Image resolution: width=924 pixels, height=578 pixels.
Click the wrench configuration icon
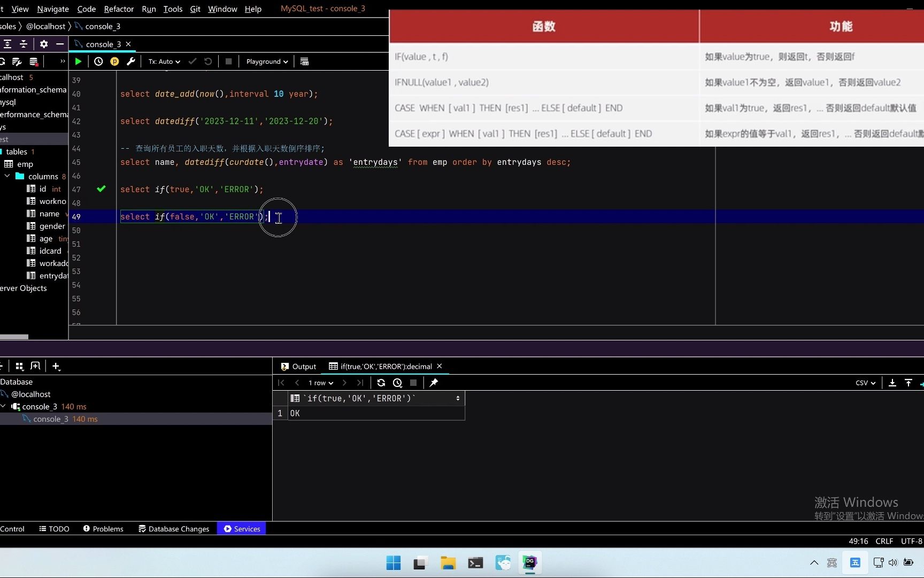pos(131,61)
